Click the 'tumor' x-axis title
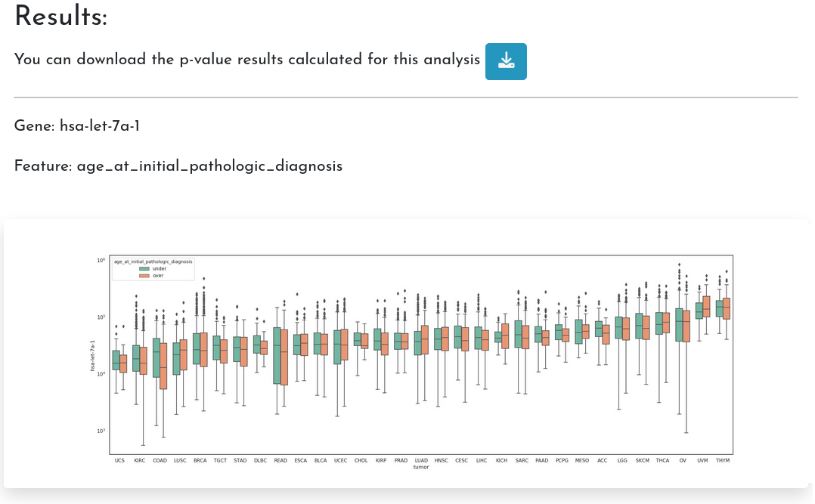The image size is (815, 504). tap(421, 467)
